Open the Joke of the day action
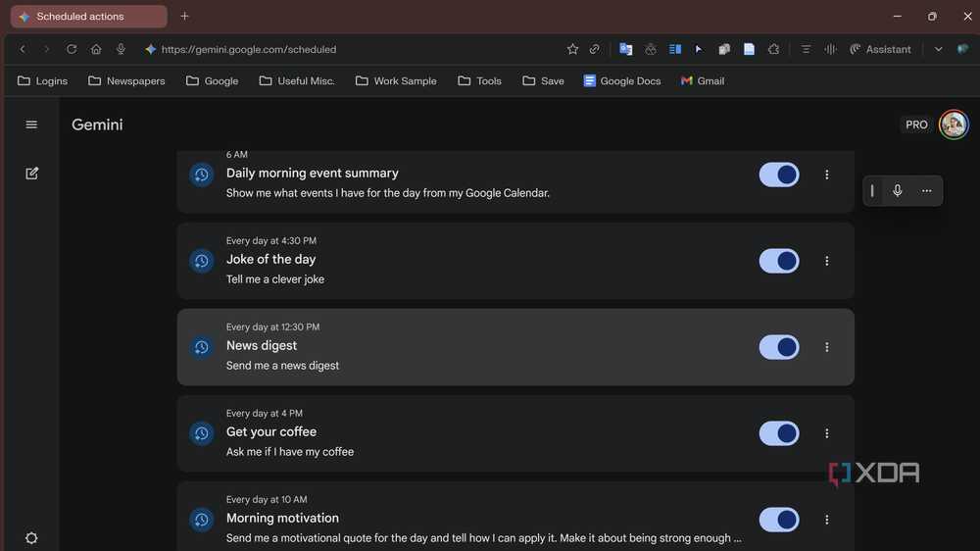The height and width of the screenshot is (551, 980). (x=515, y=261)
